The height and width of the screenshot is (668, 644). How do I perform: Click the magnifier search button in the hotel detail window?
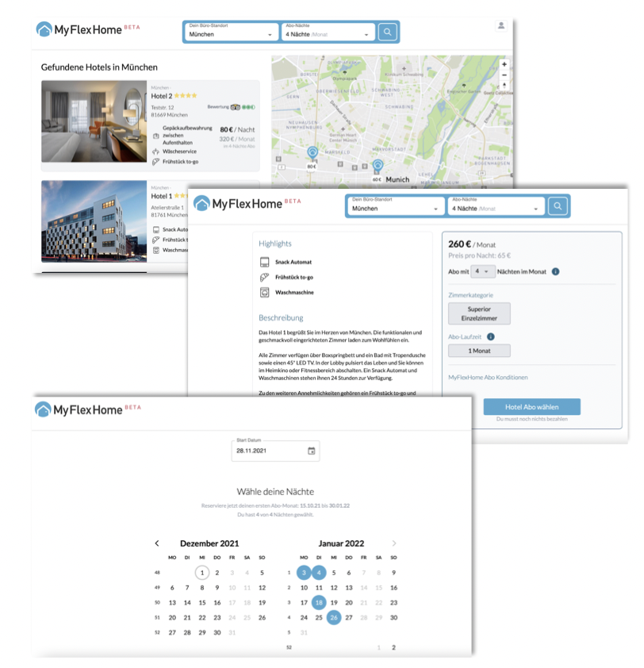[x=558, y=206]
